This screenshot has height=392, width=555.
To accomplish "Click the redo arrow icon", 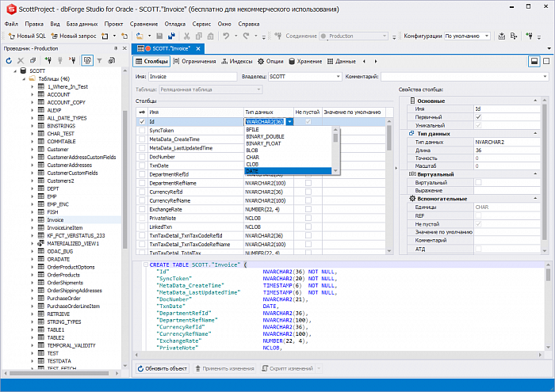I will (x=246, y=36).
